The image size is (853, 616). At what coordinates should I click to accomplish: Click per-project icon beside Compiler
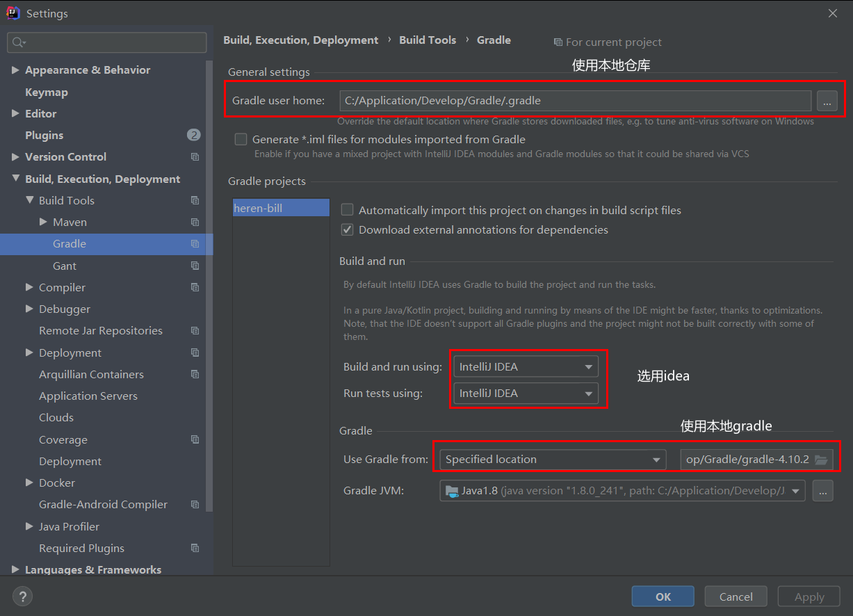tap(195, 287)
